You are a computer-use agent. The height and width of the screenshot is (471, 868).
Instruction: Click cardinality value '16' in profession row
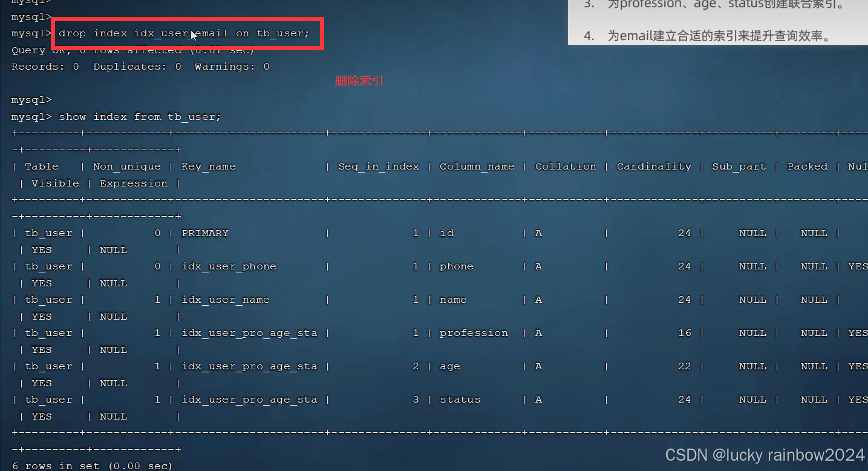click(x=684, y=333)
